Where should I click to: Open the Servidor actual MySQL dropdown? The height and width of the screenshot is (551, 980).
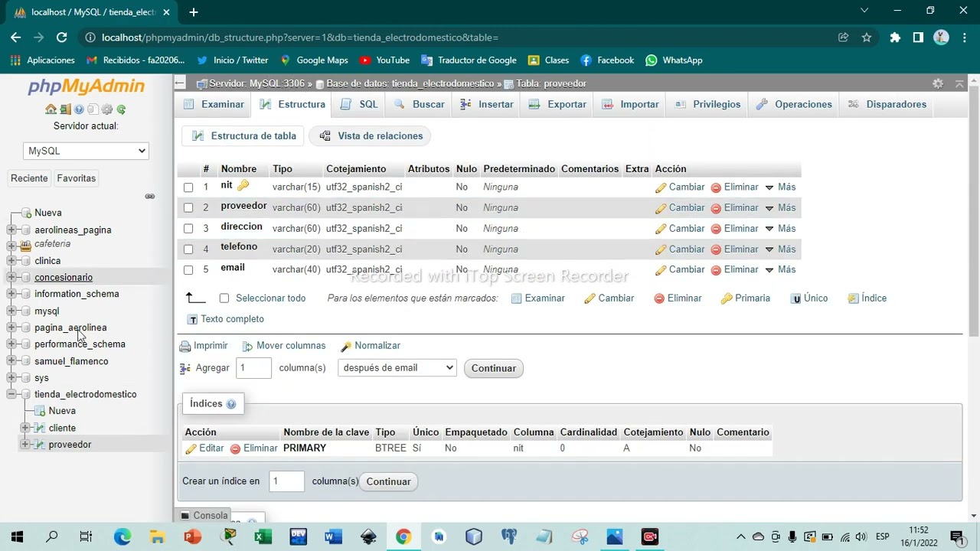(x=86, y=151)
